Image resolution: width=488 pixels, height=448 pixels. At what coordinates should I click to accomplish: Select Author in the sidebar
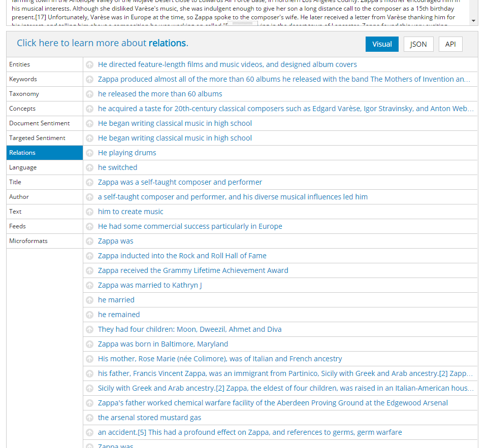tap(45, 197)
